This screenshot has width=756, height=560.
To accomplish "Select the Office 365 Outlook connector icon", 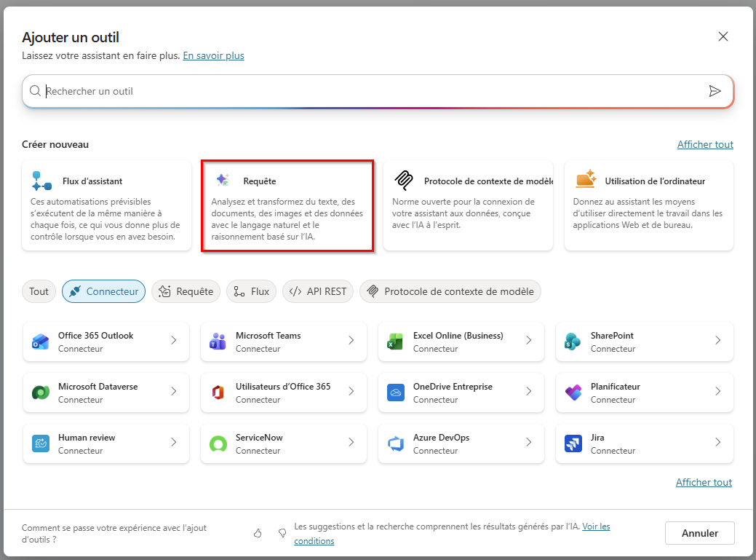I will 41,342.
